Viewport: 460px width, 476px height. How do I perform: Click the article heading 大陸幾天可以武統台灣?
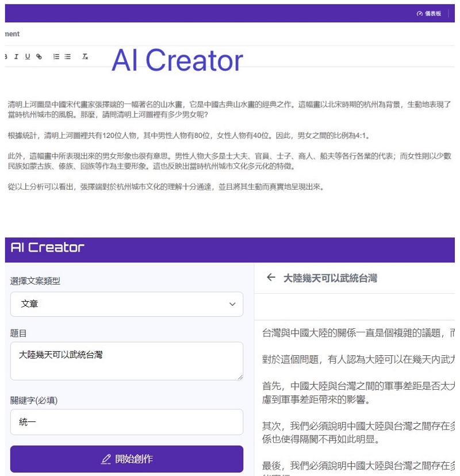point(330,278)
